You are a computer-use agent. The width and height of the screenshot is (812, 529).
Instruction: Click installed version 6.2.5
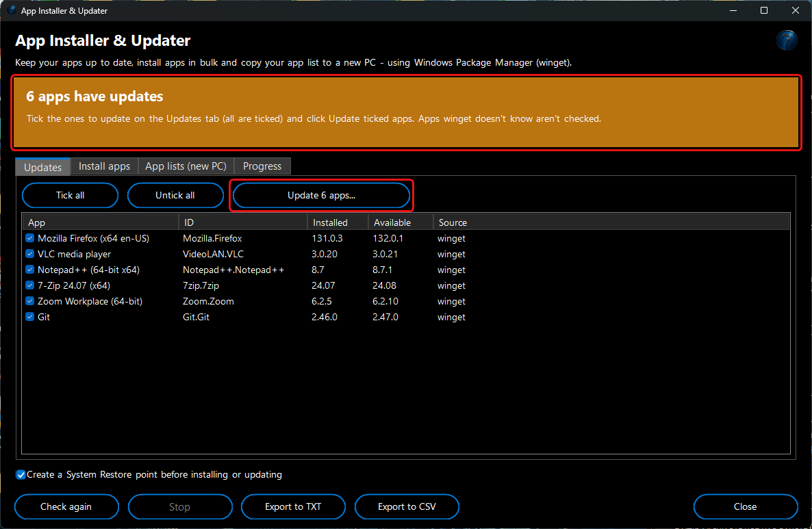(322, 301)
